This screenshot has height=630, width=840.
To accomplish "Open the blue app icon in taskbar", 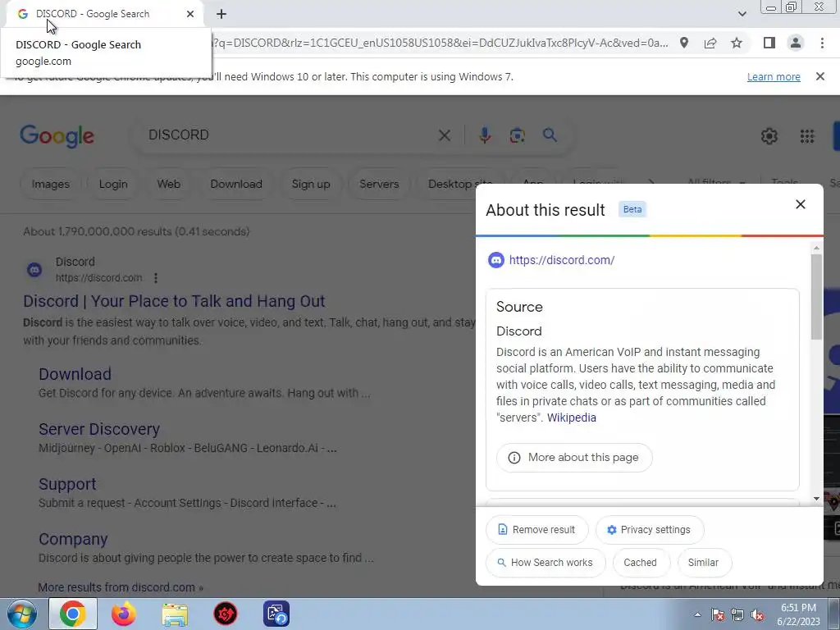I will pyautogui.click(x=276, y=614).
